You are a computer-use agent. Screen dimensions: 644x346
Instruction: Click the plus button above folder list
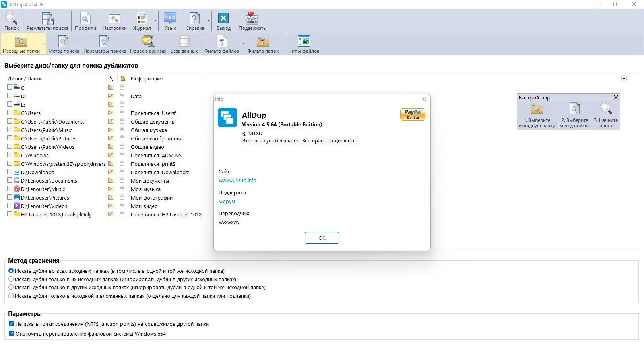[x=624, y=78]
